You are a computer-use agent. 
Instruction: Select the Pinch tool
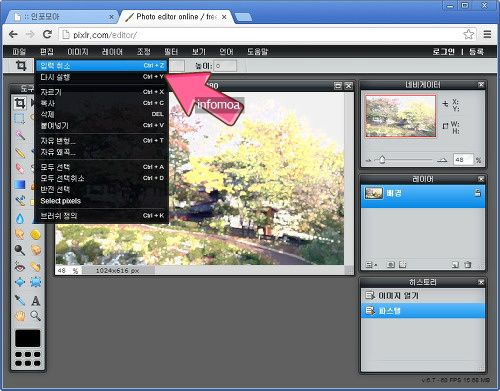click(x=36, y=282)
